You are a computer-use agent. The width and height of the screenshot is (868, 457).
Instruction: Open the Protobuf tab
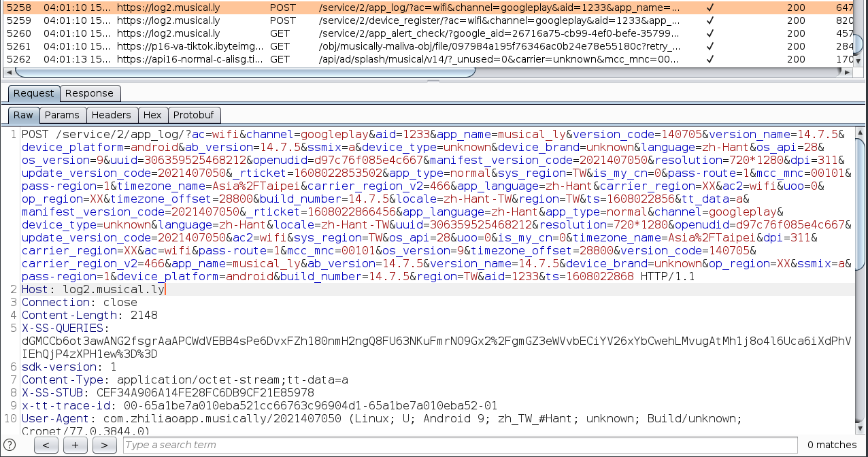193,115
